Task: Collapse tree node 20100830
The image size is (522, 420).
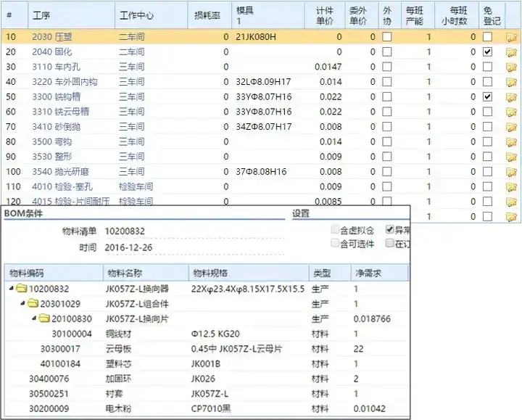Action: click(x=34, y=318)
